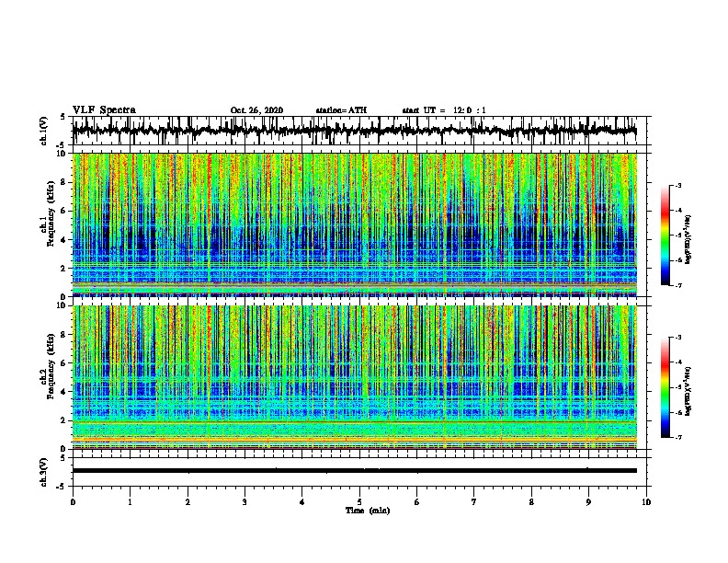
Task: Click the time axis tick label "7"
Action: pyautogui.click(x=474, y=502)
